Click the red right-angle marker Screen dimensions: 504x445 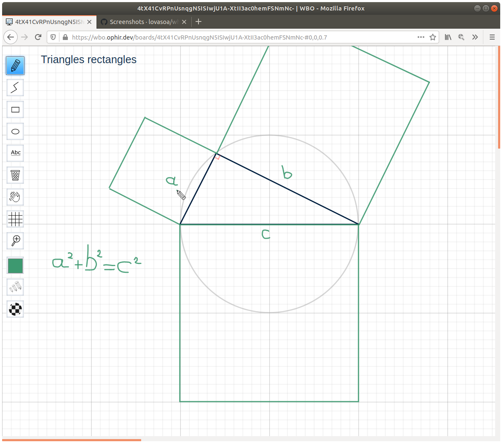217,157
